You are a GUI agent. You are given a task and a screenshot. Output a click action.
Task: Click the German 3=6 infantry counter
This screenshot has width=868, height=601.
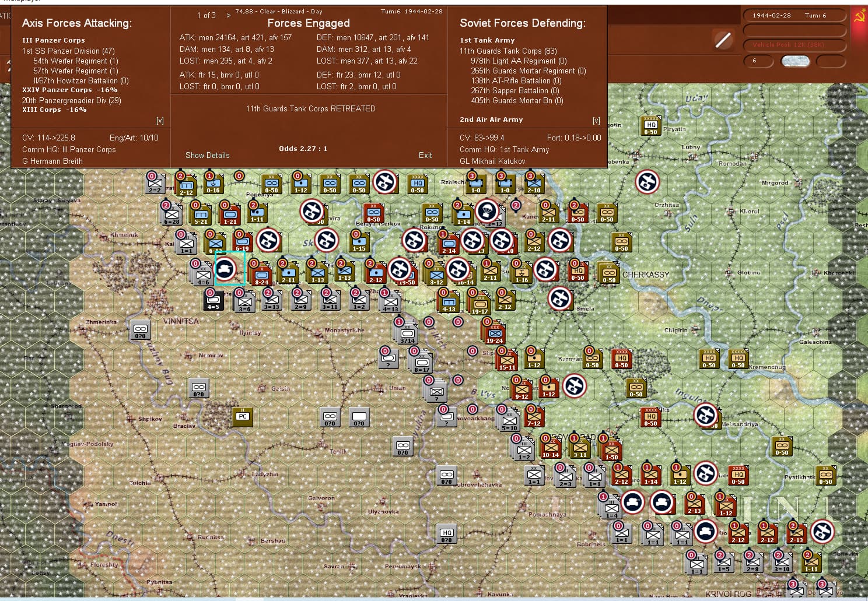pos(244,301)
